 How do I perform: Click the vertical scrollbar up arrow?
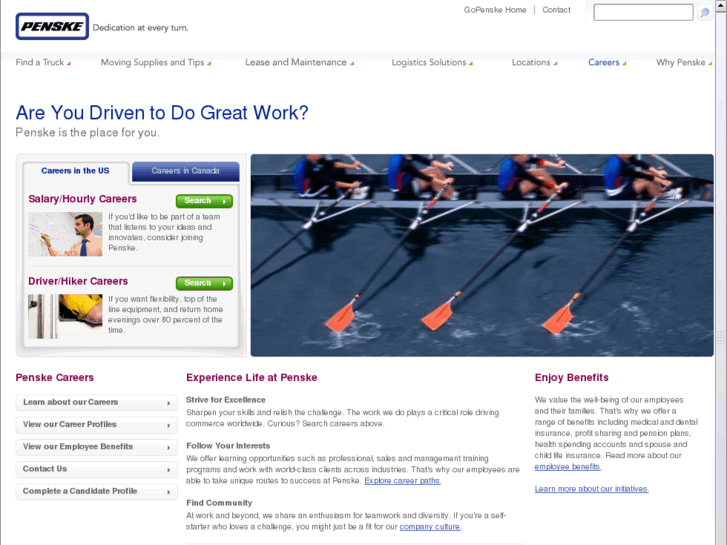pyautogui.click(x=721, y=5)
